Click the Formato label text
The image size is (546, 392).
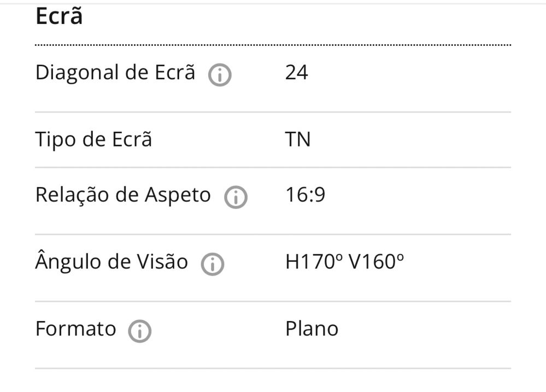click(75, 329)
